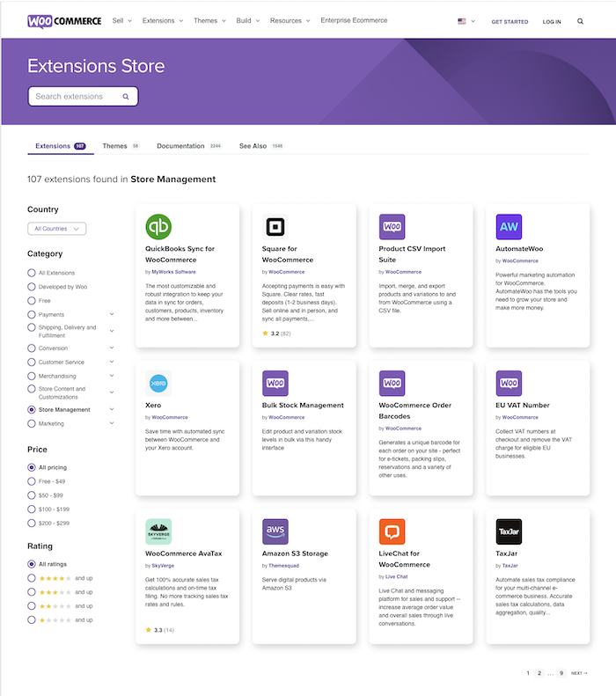Click into the Search extensions field

(83, 96)
